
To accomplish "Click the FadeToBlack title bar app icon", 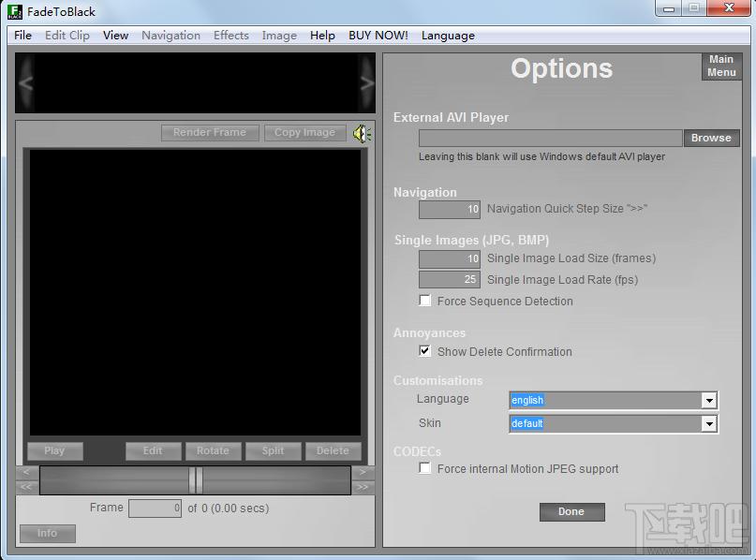I will pyautogui.click(x=15, y=11).
